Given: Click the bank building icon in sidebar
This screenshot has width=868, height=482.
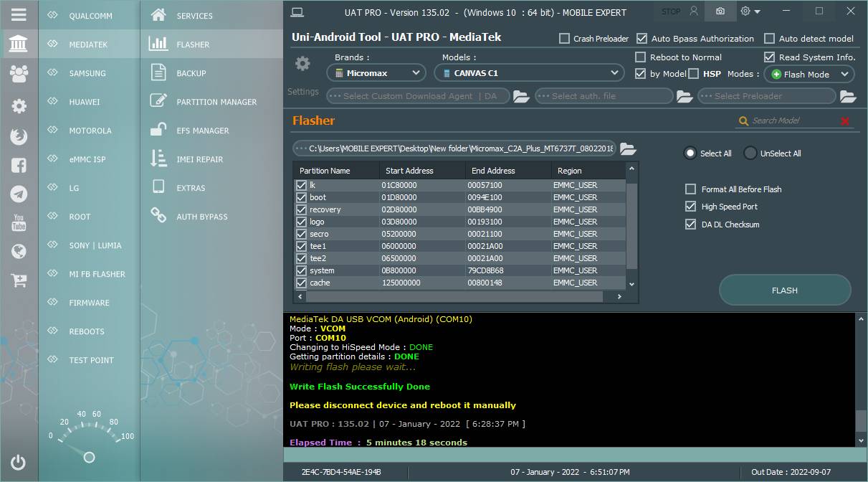Looking at the screenshot, I should tap(19, 44).
